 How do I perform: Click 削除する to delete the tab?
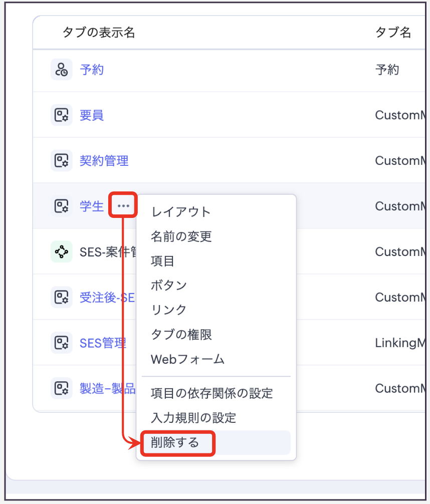[x=175, y=442]
